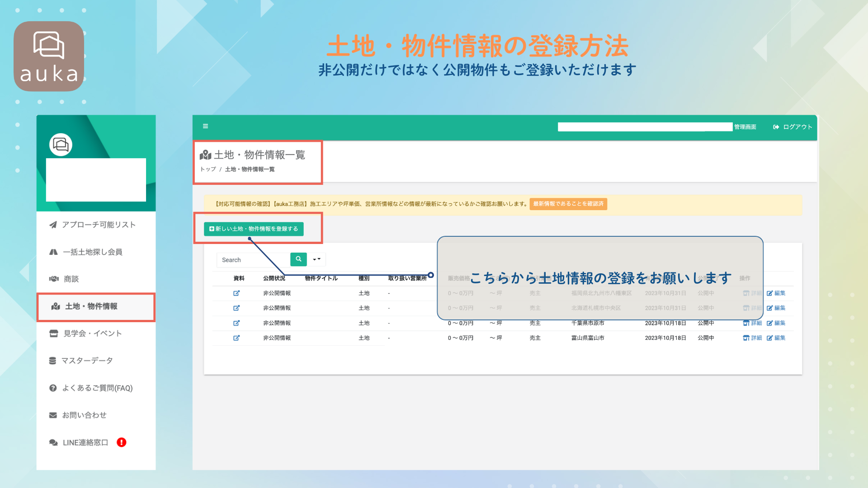Click 最新情報であることを確認済 button

point(568,204)
